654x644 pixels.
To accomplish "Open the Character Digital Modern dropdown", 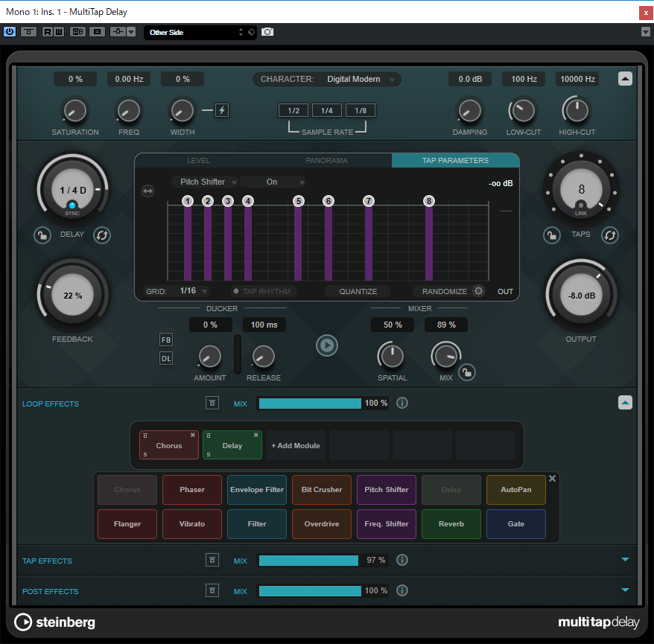I will [327, 79].
